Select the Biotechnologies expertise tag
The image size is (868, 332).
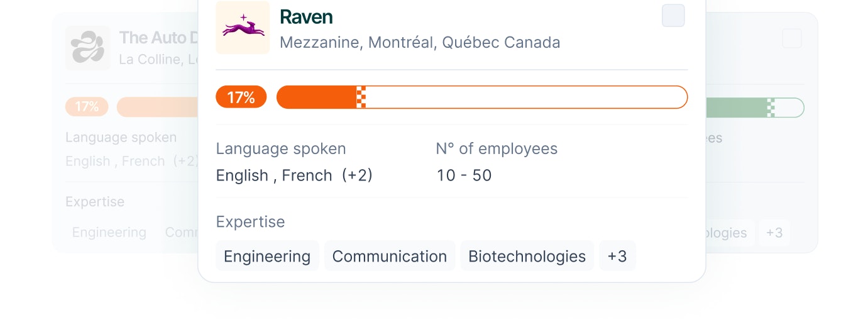tap(527, 256)
